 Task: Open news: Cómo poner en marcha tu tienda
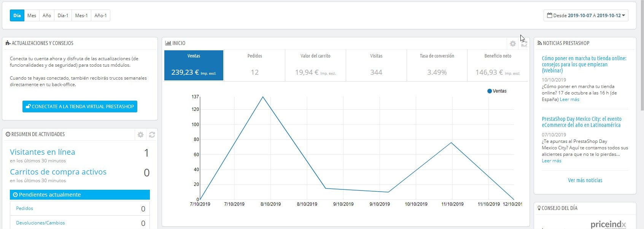tap(584, 64)
